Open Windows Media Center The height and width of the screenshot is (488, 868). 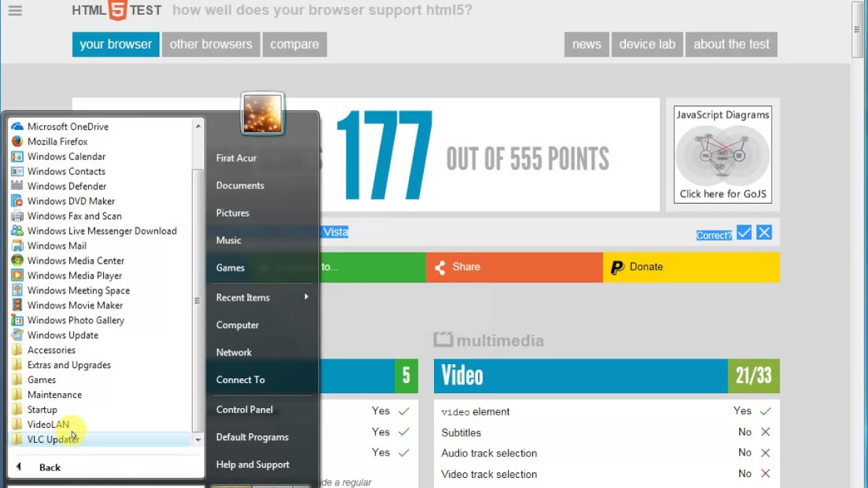(75, 261)
